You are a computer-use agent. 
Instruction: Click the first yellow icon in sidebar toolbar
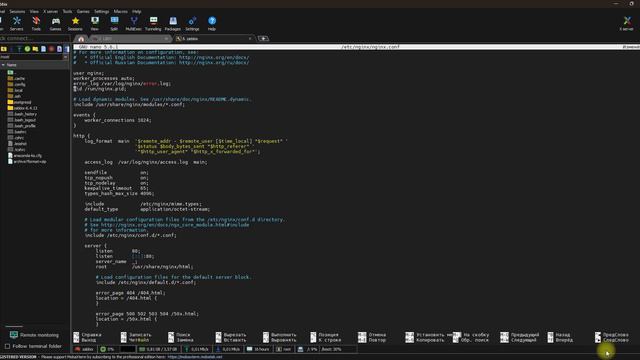point(4,49)
